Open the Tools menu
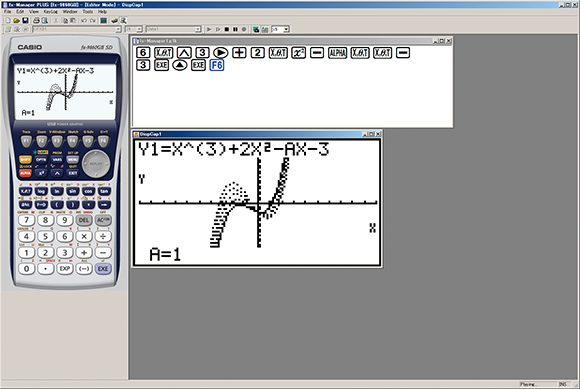 pyautogui.click(x=88, y=12)
